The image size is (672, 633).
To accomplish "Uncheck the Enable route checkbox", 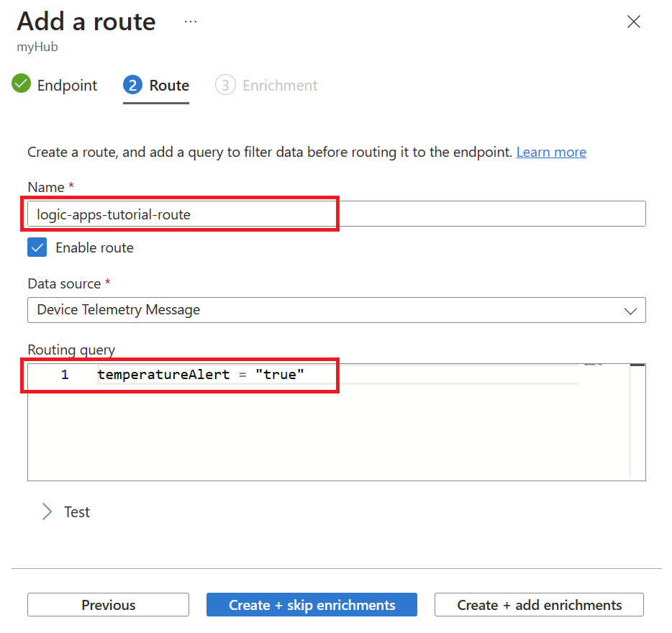I will click(x=37, y=247).
